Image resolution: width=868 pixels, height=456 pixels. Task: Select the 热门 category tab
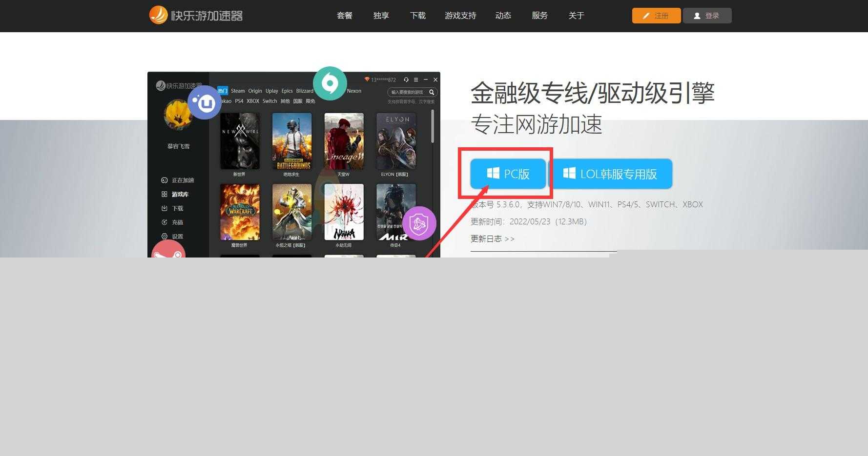(x=223, y=91)
